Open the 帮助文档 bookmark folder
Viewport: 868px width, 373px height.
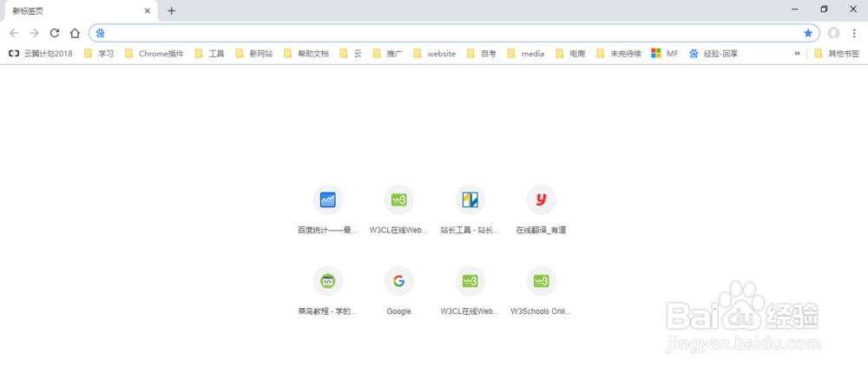[x=306, y=54]
